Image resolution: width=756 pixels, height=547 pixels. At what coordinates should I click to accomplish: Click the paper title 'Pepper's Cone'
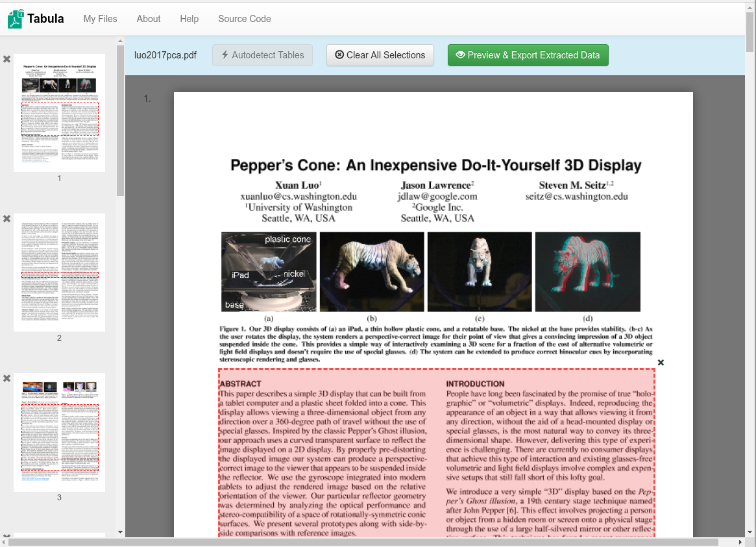click(436, 165)
